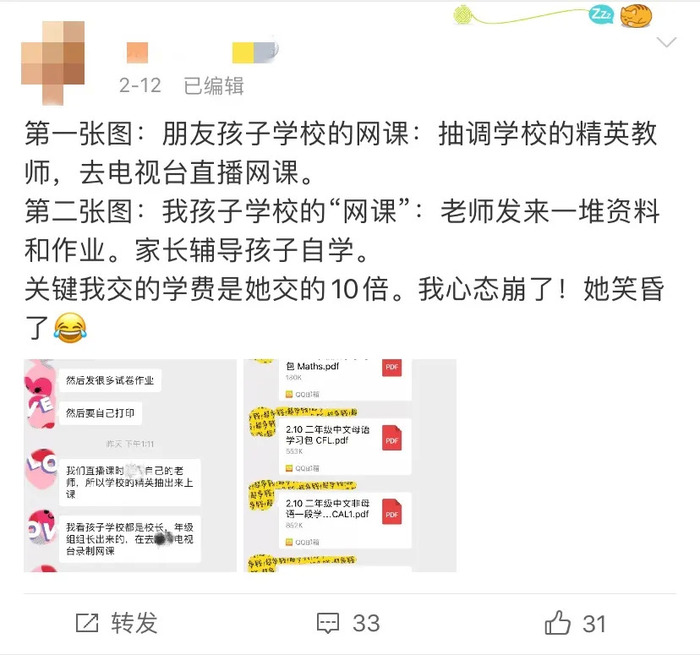Image resolution: width=700 pixels, height=655 pixels.
Task: Click red PDF icon for CFL.pdf
Action: (x=392, y=438)
